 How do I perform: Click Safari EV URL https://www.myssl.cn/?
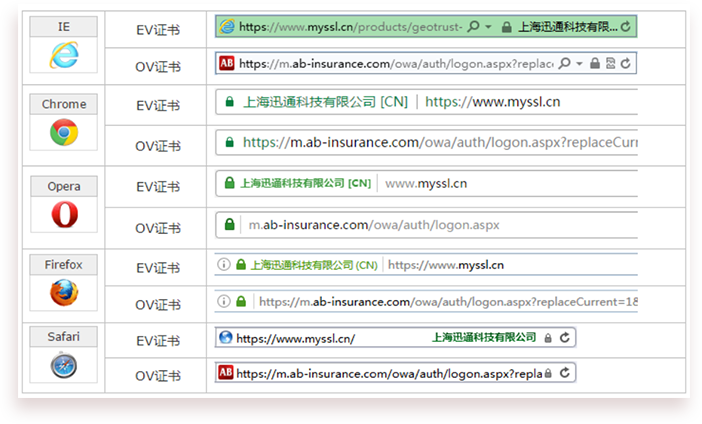[295, 338]
